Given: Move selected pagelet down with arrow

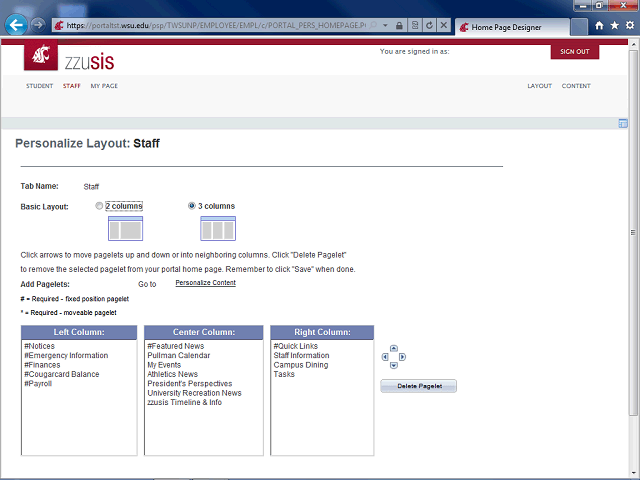Looking at the screenshot, I should [x=394, y=365].
